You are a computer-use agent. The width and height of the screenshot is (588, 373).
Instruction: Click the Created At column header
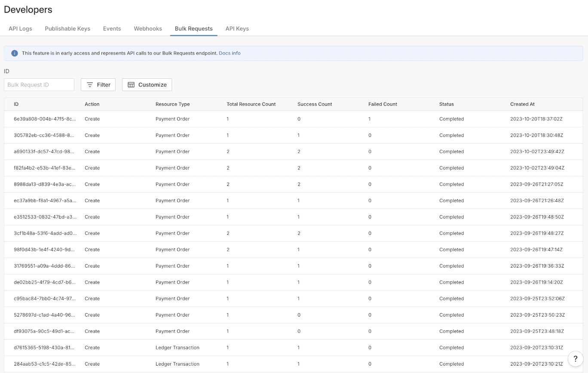(522, 104)
